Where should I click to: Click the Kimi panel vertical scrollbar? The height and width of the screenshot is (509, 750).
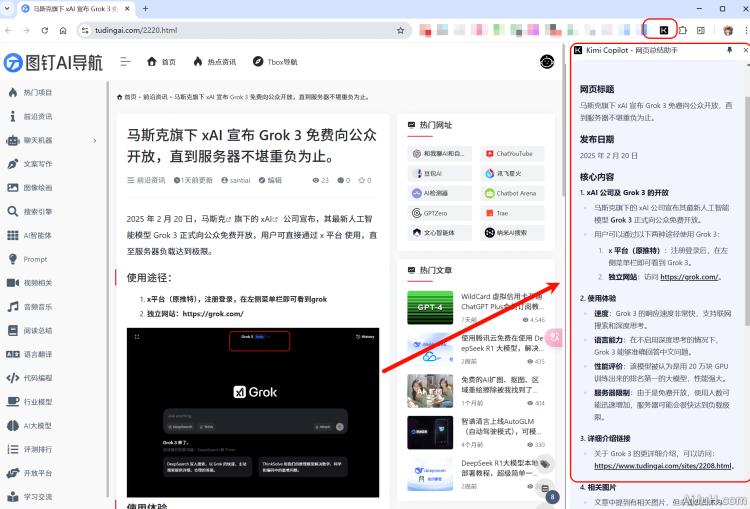coord(747,211)
